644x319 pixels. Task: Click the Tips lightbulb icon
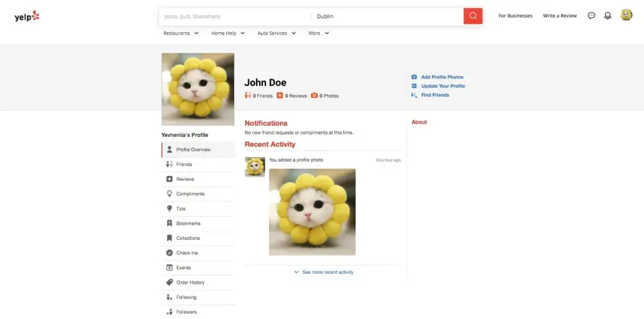(169, 208)
